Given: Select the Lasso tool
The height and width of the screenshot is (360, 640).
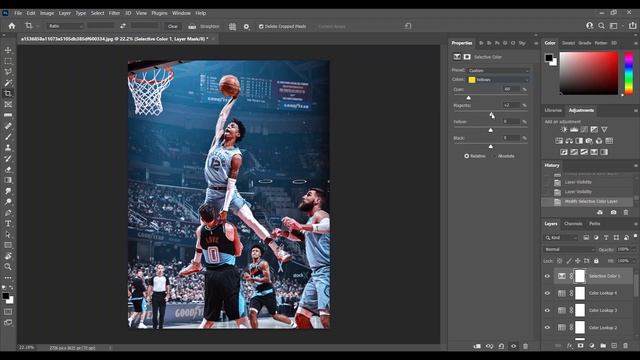Looking at the screenshot, I should (x=8, y=72).
